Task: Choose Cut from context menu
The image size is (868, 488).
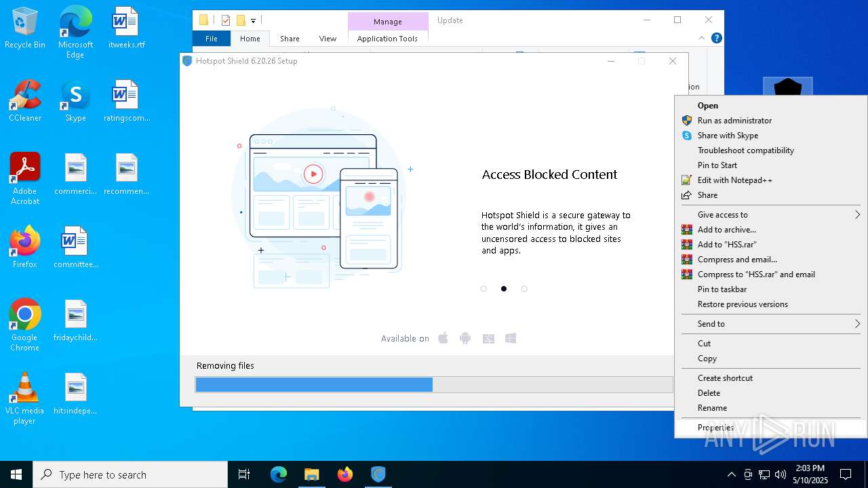Action: tap(771, 344)
